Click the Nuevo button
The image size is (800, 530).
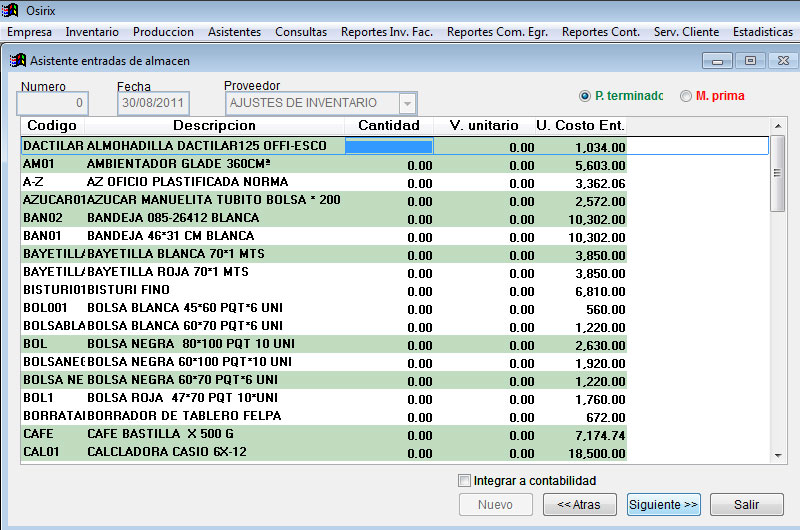495,504
